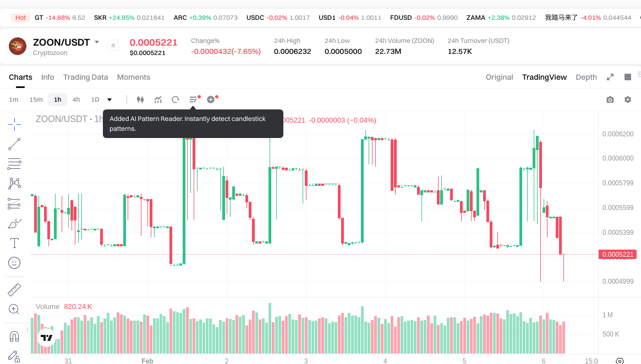Screen dimensions: 641x364
Task: Toggle magnet mode in drawing toolbar
Action: (x=14, y=336)
